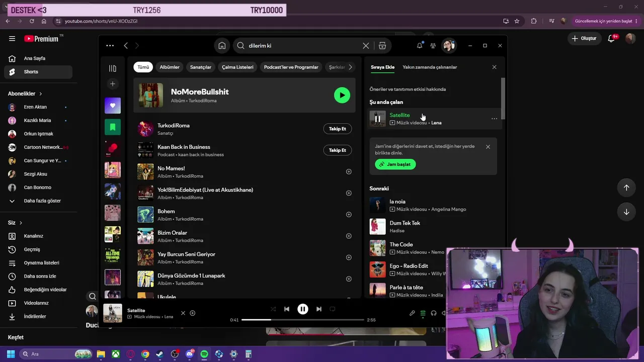This screenshot has width=644, height=362.
Task: Skip to the next track
Action: 319,309
